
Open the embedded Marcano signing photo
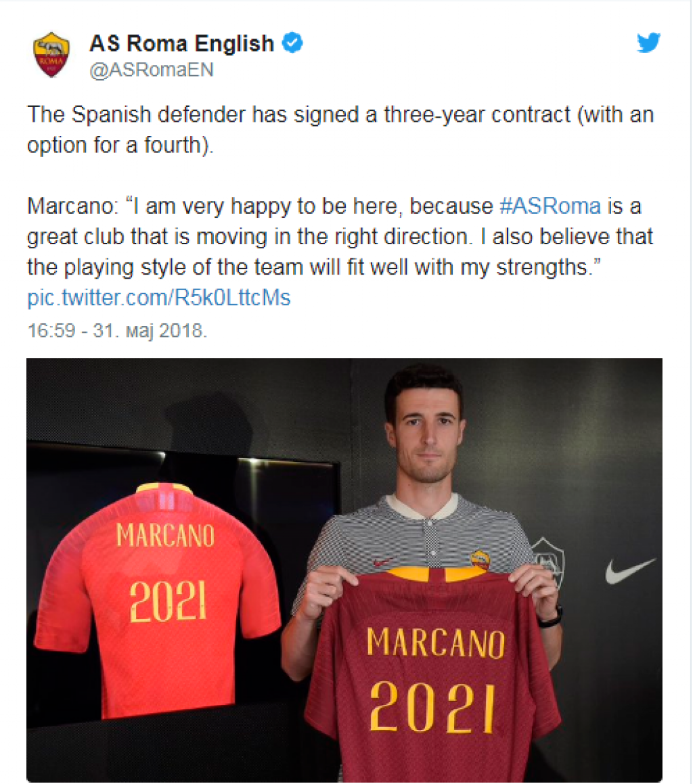pyautogui.click(x=344, y=570)
